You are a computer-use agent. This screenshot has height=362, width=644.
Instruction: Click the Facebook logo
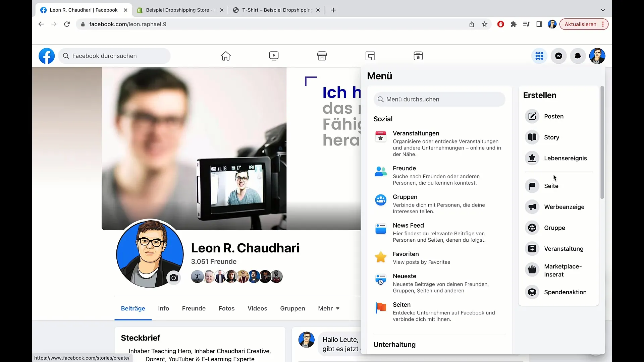click(47, 56)
